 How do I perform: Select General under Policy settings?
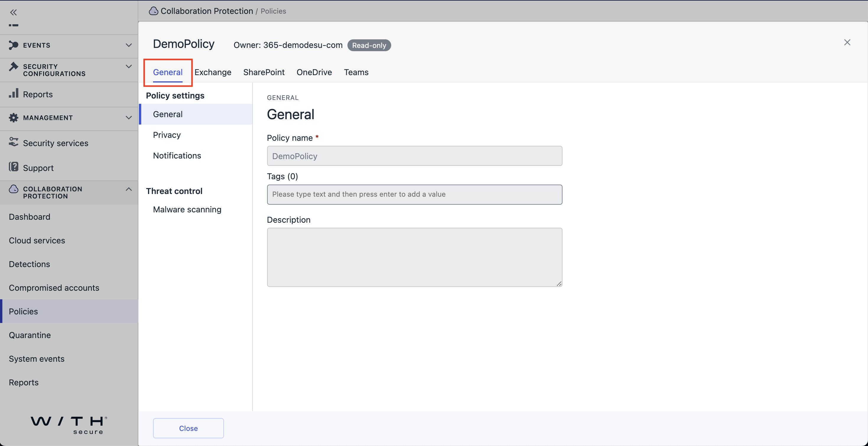196,114
